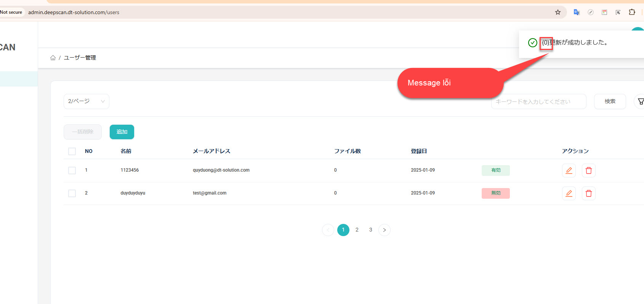Click the trash delete icon for user duyduyduyu

588,193
